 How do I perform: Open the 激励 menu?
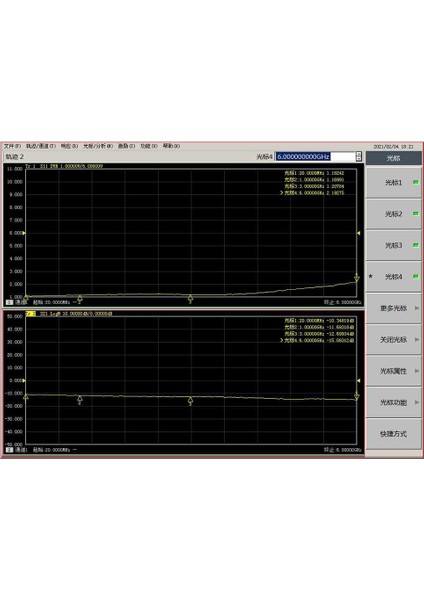click(x=126, y=146)
